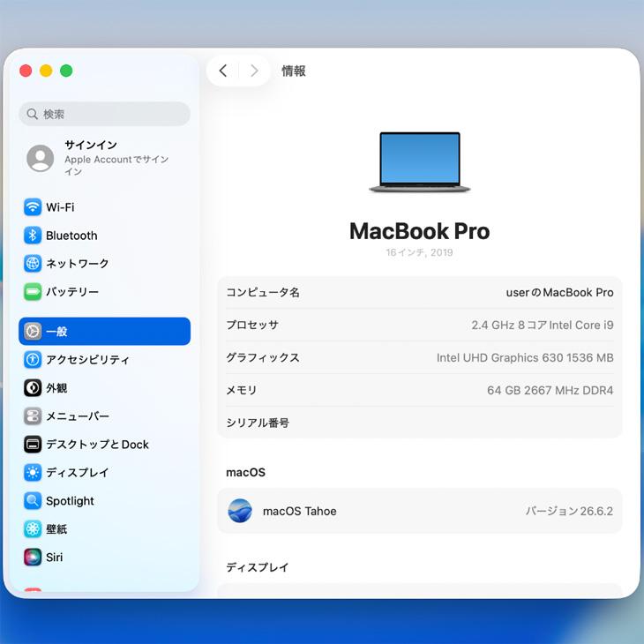Viewport: 644px width, 644px height.
Task: Click the 一般 gear icon
Action: pos(33,332)
